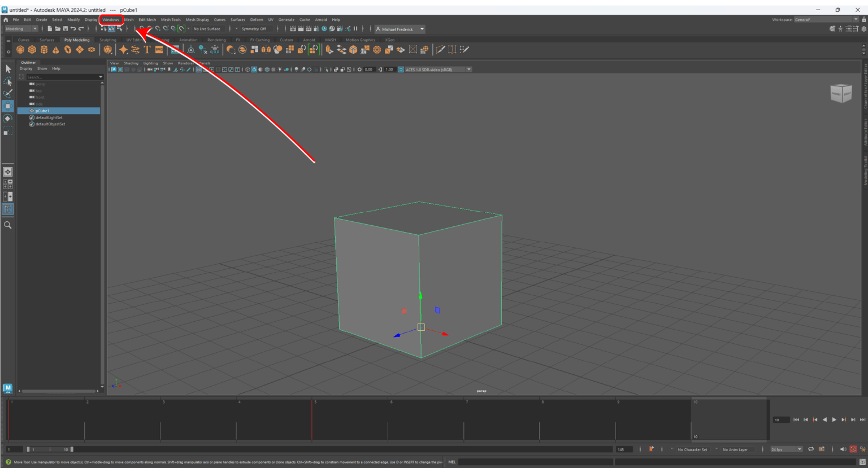Screen dimensions: 868x468
Task: Open the Windows menu
Action: [x=111, y=20]
